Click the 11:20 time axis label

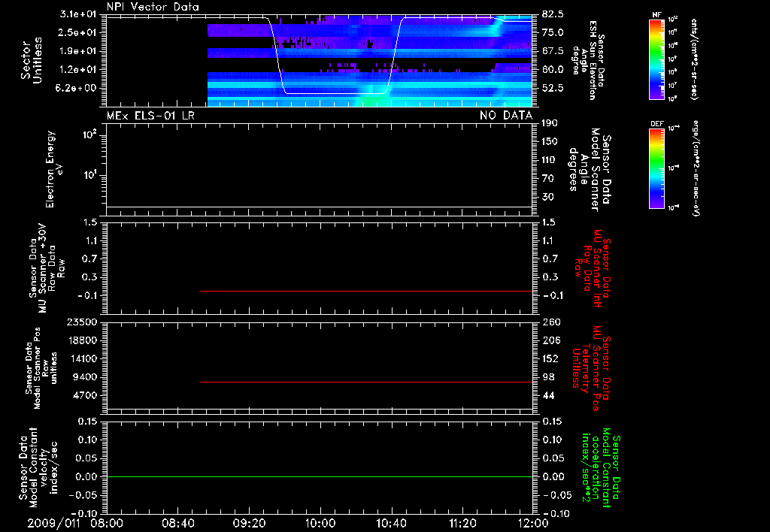pyautogui.click(x=462, y=523)
